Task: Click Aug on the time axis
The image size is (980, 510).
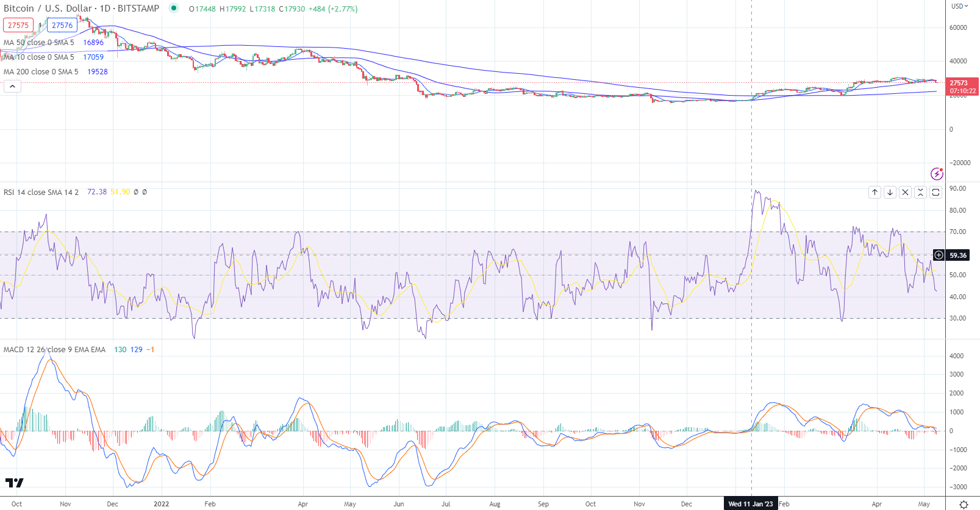Action: [x=495, y=504]
